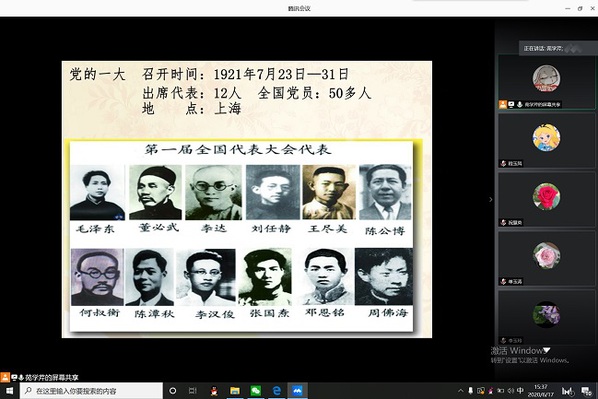
Task: Select the red rose avatar participant tile
Action: coord(547,200)
